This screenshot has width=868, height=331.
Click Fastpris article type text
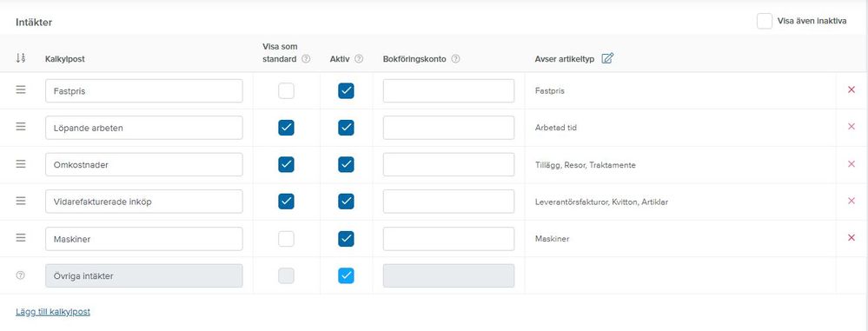click(550, 90)
